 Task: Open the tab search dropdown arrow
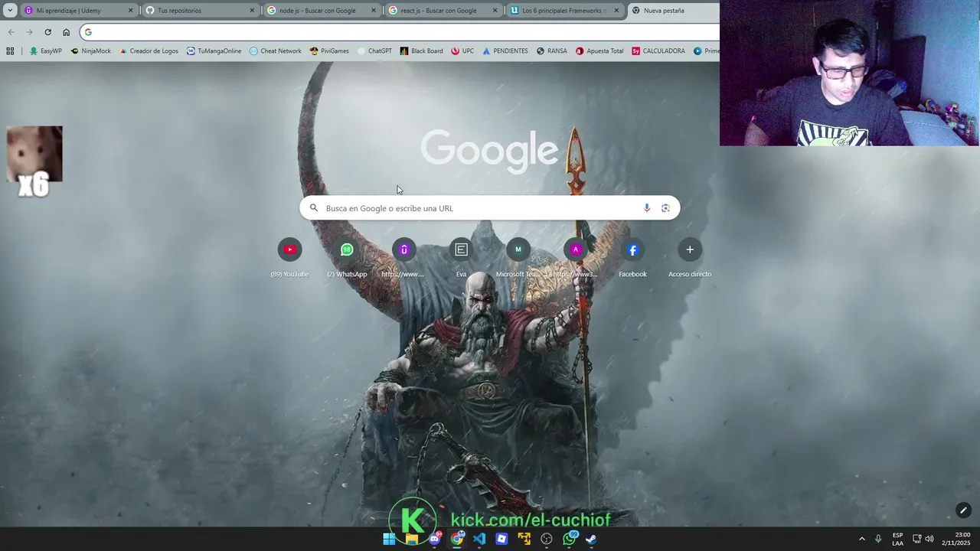tap(10, 11)
